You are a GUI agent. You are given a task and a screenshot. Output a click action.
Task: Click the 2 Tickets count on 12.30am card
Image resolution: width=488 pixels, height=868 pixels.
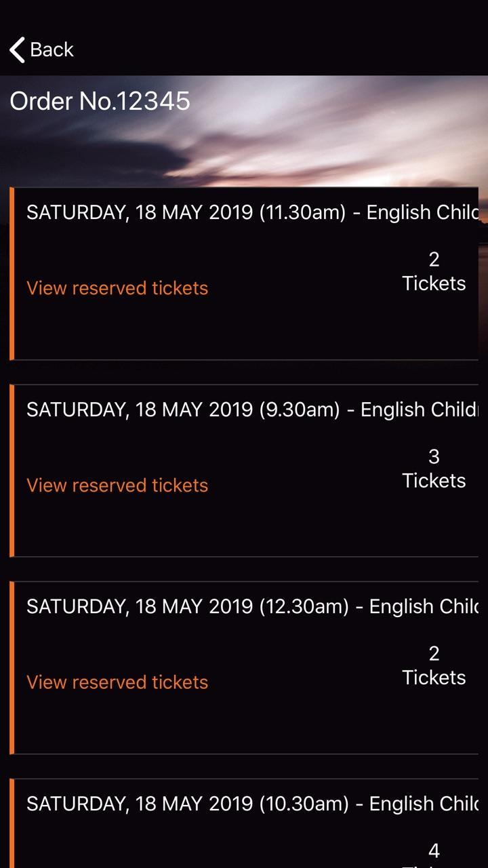(x=434, y=665)
